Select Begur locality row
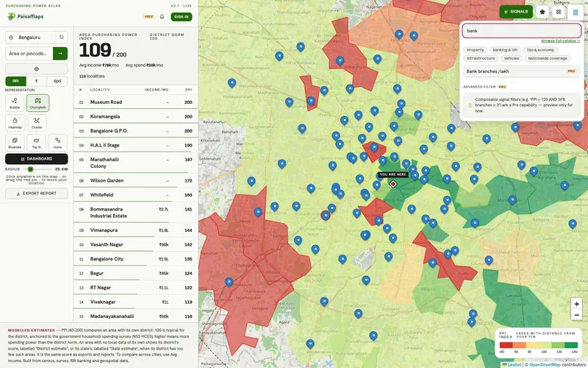Viewport: 588px width, 368px height. (x=135, y=273)
